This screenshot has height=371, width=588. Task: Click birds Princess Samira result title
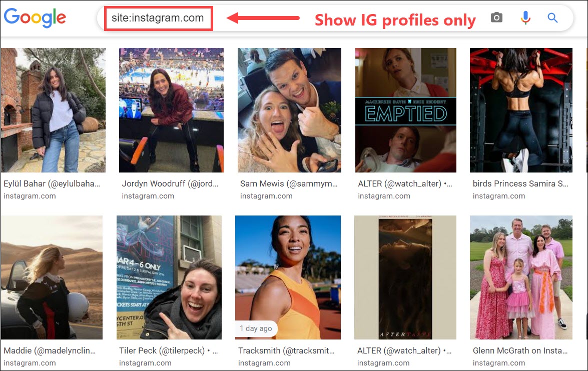point(520,183)
